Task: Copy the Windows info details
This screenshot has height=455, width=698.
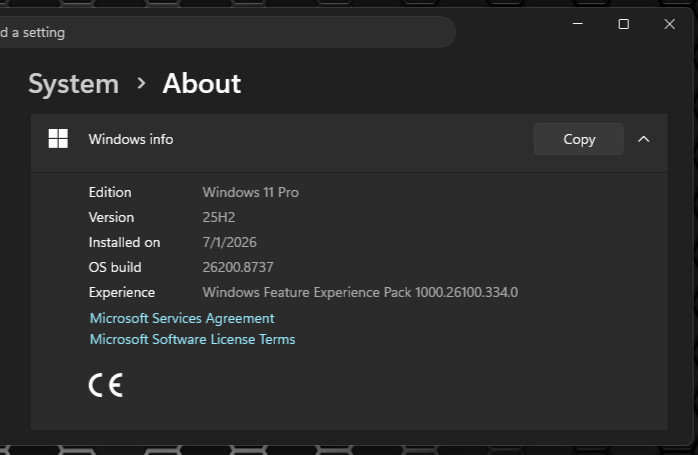Action: 579,139
